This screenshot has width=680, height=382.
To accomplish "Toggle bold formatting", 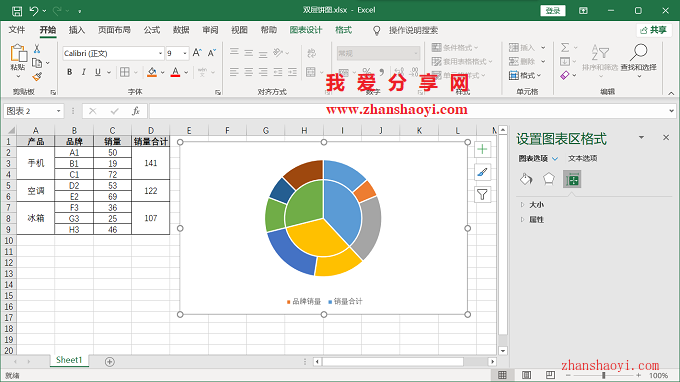I will click(69, 72).
